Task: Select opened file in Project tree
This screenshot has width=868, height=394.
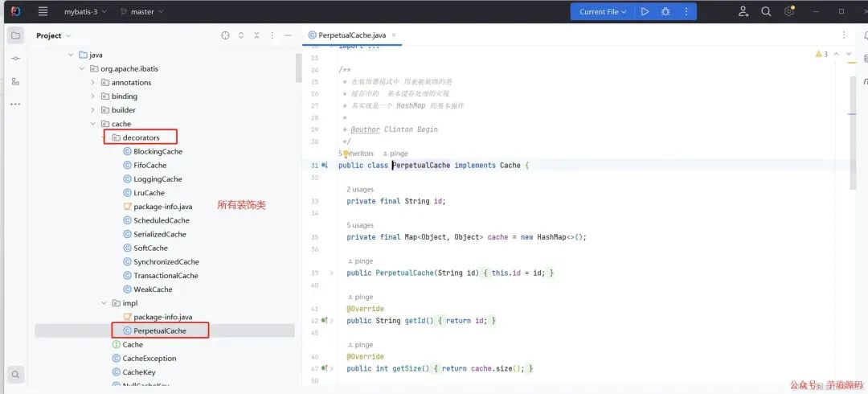Action: point(225,35)
